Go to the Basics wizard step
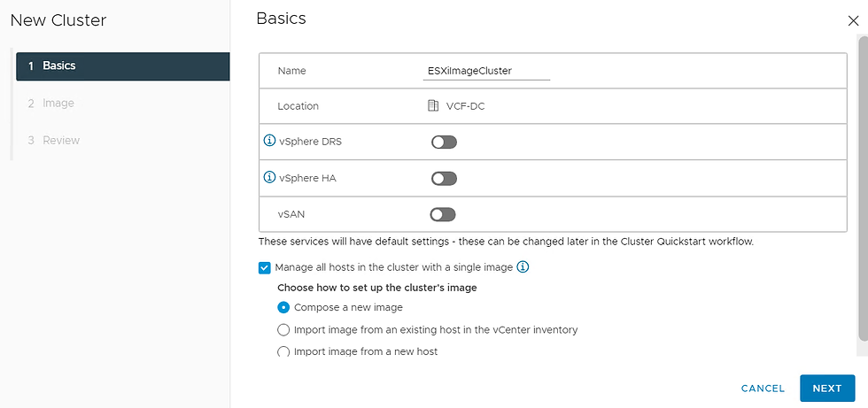 pyautogui.click(x=122, y=66)
